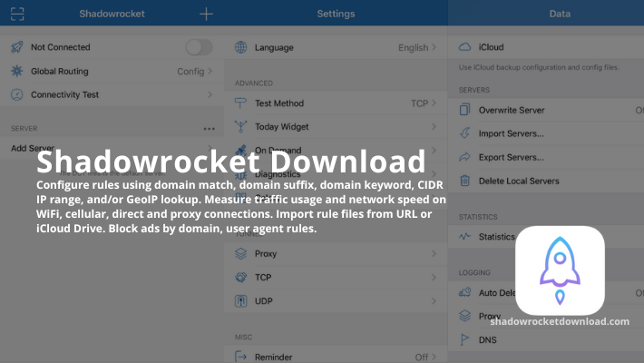
Task: Click the TCP handshake icon
Action: point(240,277)
